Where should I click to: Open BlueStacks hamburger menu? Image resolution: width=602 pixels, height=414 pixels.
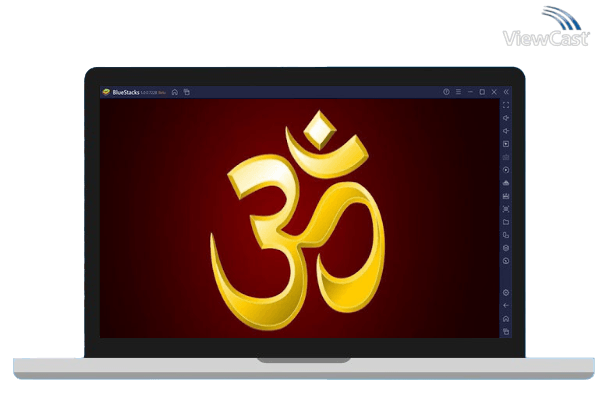pos(458,92)
